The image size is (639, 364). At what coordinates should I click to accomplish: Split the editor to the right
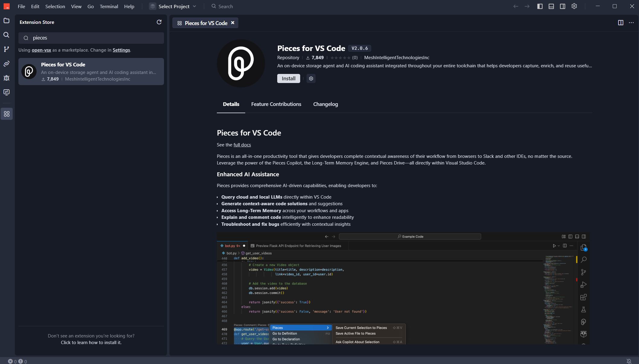coord(621,23)
